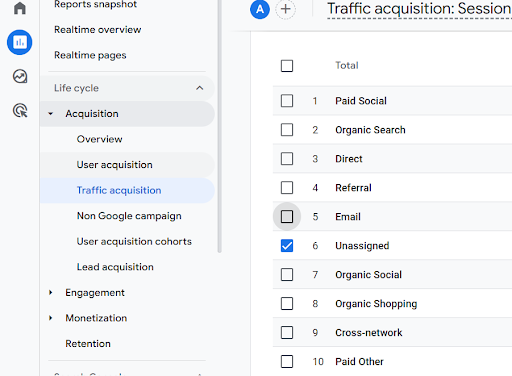
Task: Uncheck the Unassigned row checkbox
Action: 287,246
